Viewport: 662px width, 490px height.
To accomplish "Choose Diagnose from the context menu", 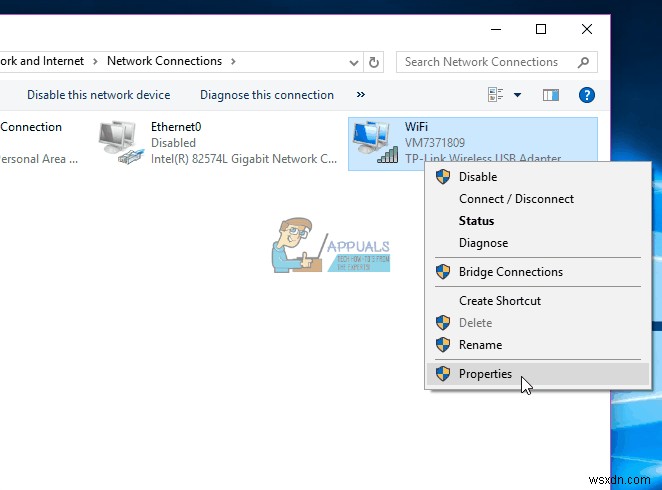I will [537, 243].
